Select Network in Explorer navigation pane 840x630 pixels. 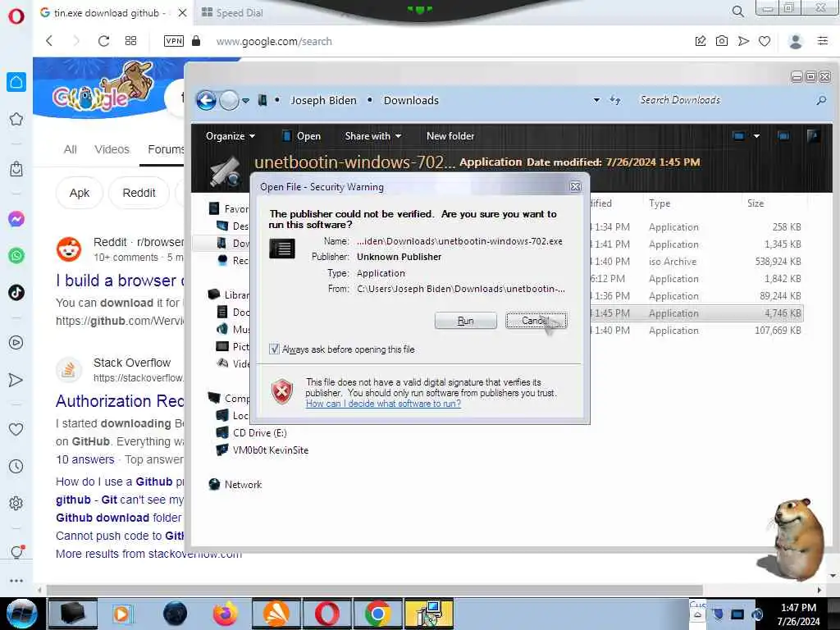point(243,484)
